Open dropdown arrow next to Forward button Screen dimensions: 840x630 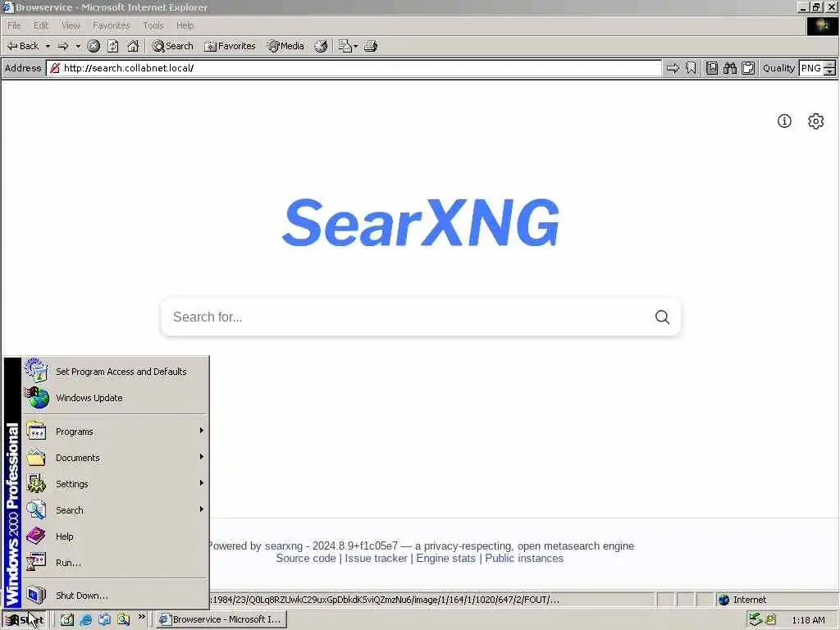pos(78,46)
